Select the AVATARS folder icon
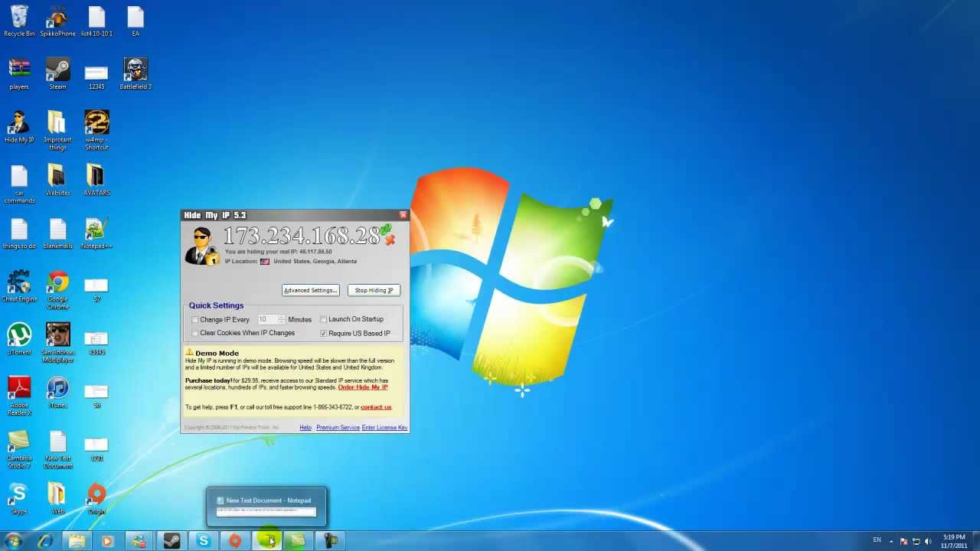The width and height of the screenshot is (980, 551). [96, 178]
